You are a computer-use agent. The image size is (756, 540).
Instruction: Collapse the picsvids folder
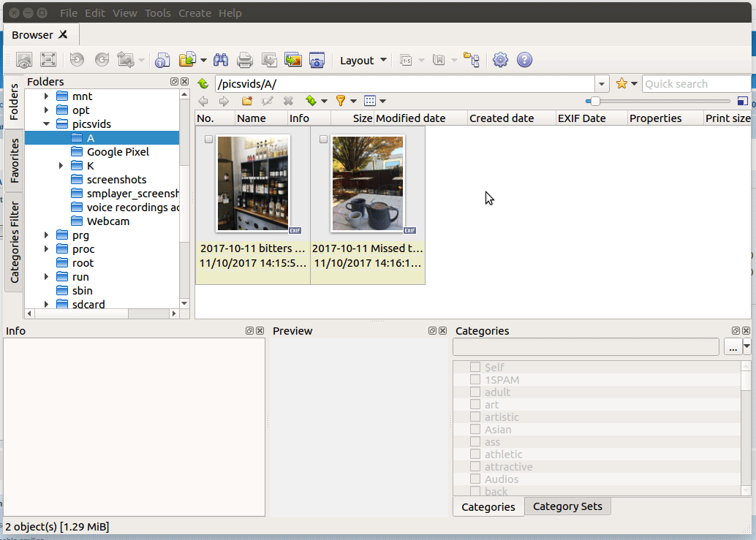click(x=46, y=124)
